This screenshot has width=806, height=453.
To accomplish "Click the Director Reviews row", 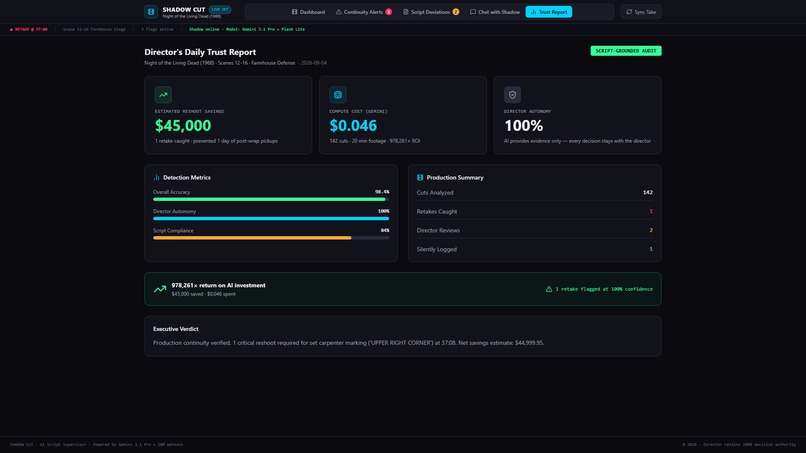I will pos(535,230).
